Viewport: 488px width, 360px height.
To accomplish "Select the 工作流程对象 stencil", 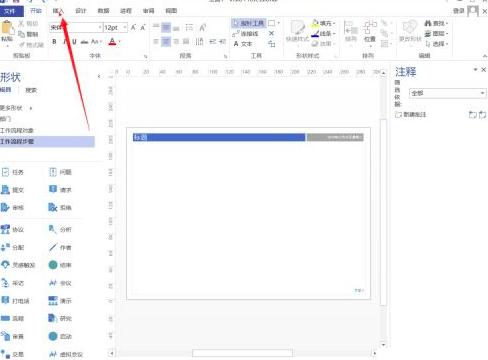I will pos(17,130).
